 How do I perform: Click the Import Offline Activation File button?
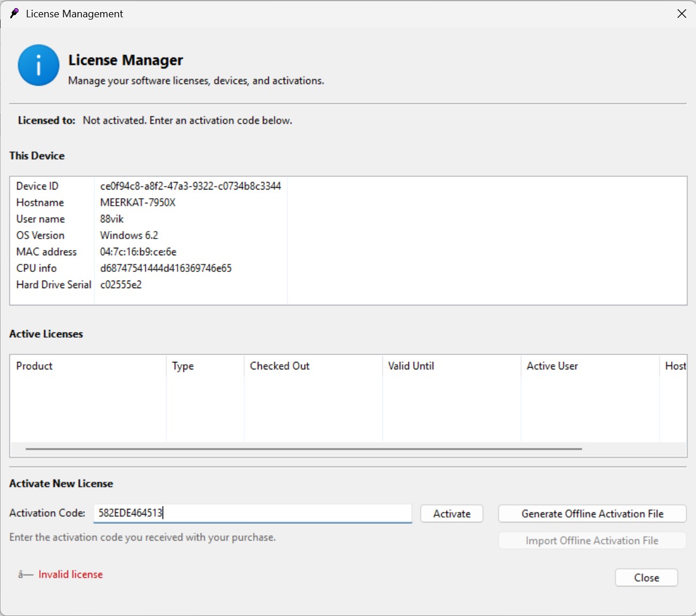pyautogui.click(x=592, y=541)
